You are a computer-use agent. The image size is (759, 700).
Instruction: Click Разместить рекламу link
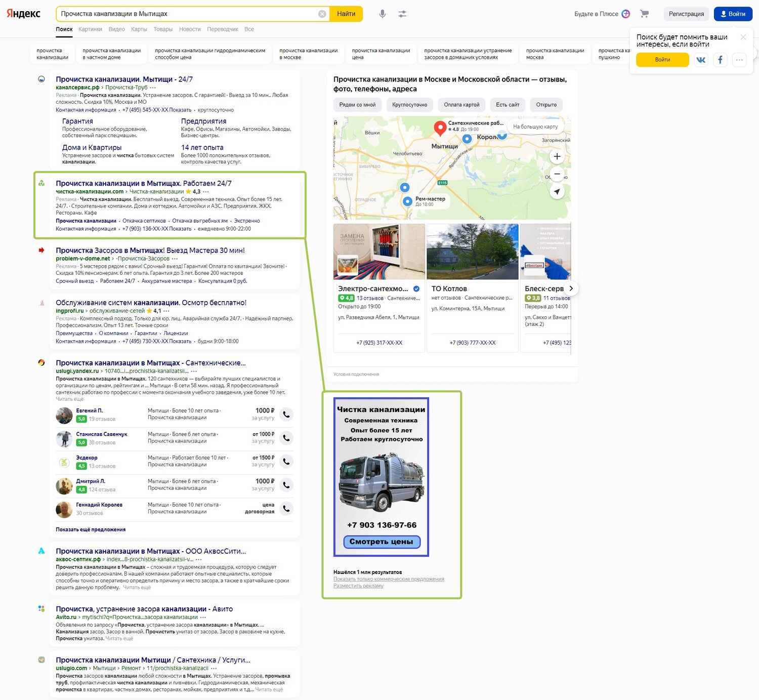click(x=358, y=586)
